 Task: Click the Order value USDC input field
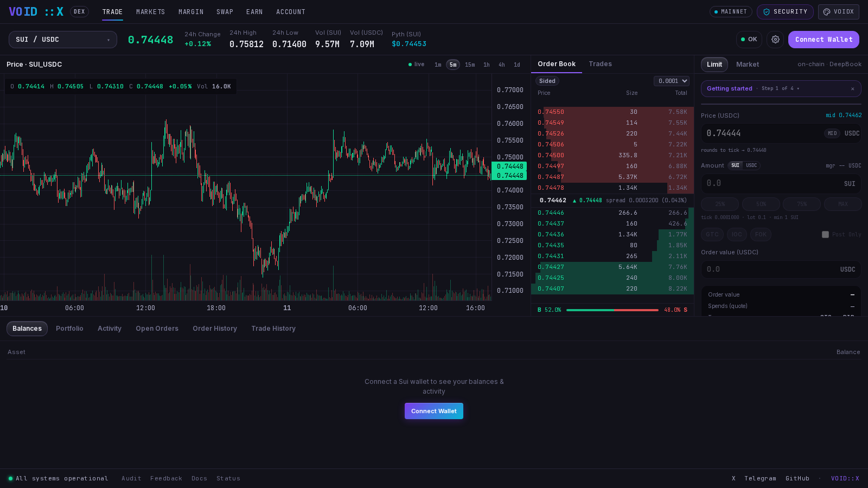(x=781, y=269)
